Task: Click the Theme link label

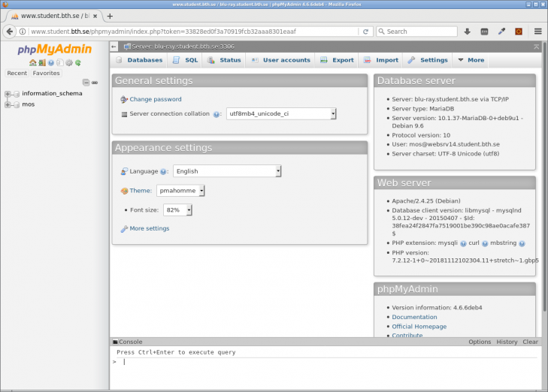Action: tap(141, 191)
